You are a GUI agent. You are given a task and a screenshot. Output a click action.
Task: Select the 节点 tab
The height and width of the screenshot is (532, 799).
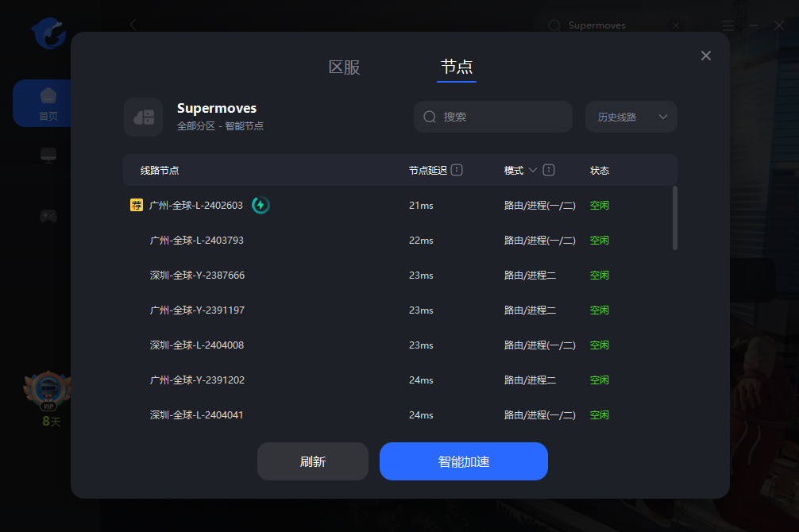457,67
